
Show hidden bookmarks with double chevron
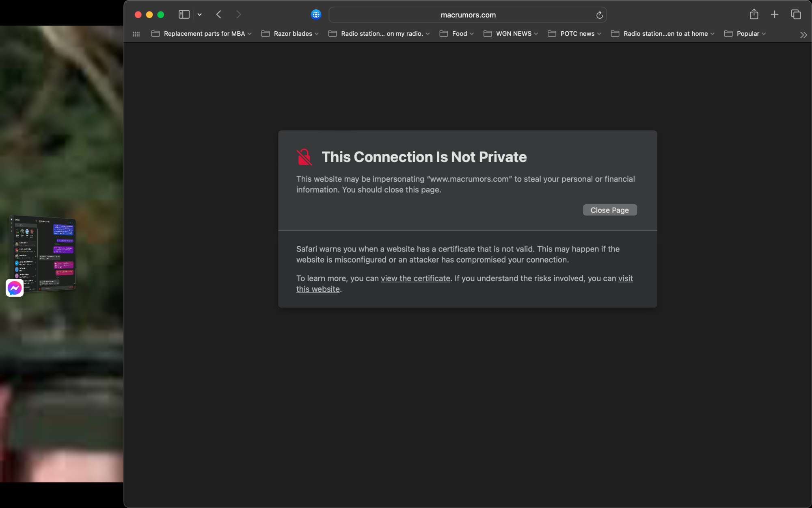point(803,35)
